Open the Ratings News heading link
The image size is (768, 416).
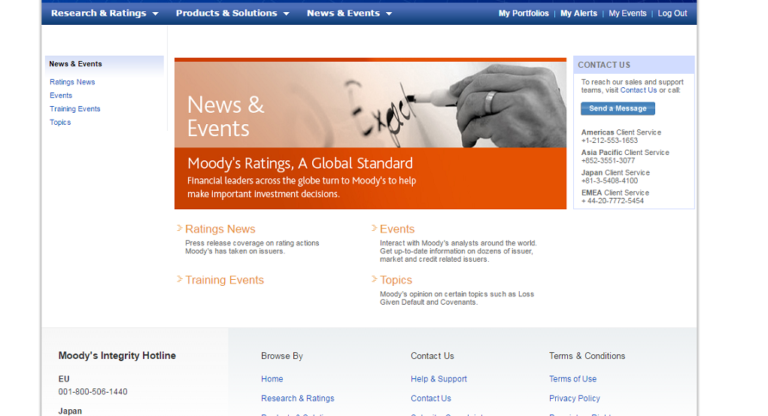[220, 229]
